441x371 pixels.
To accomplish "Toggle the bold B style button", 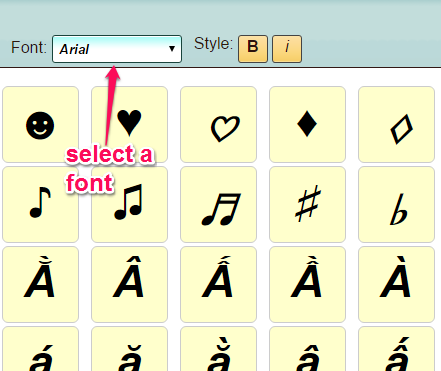I will 253,49.
